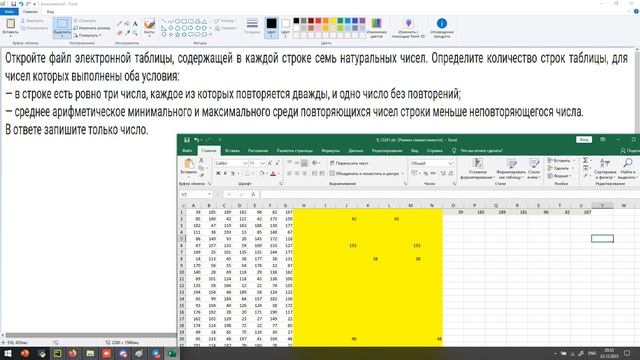This screenshot has width=640, height=360.
Task: Select the Eraser tool in Paint
Action: point(120,33)
